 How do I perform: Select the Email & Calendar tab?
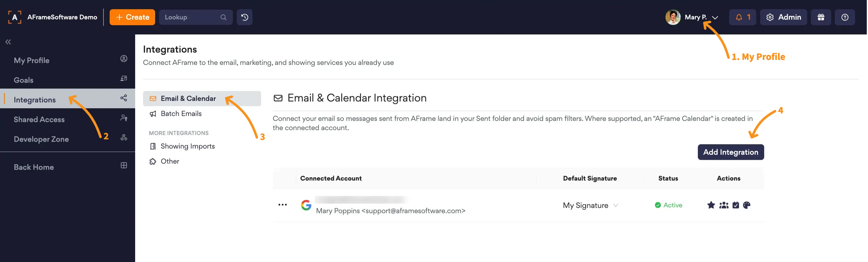tap(202, 98)
